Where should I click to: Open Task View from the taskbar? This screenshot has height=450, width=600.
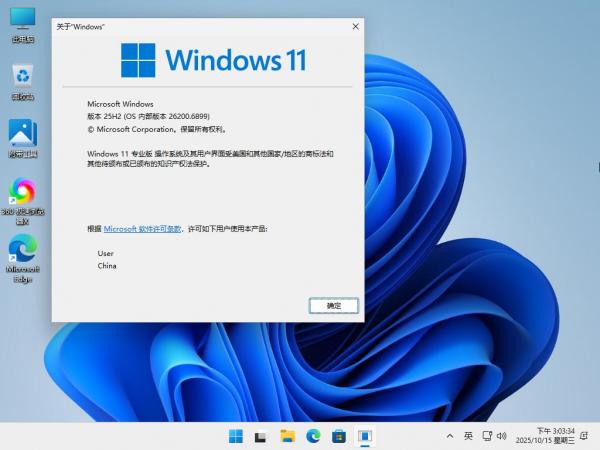261,436
